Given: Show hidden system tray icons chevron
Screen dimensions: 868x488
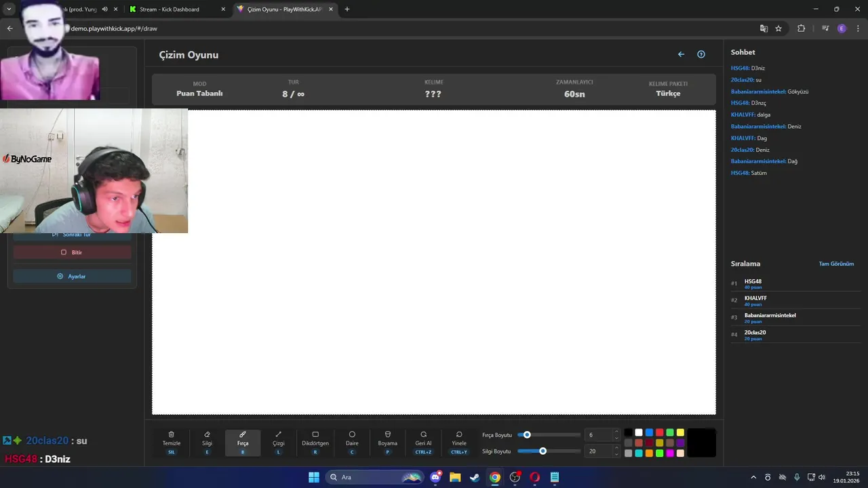Looking at the screenshot, I should [753, 477].
